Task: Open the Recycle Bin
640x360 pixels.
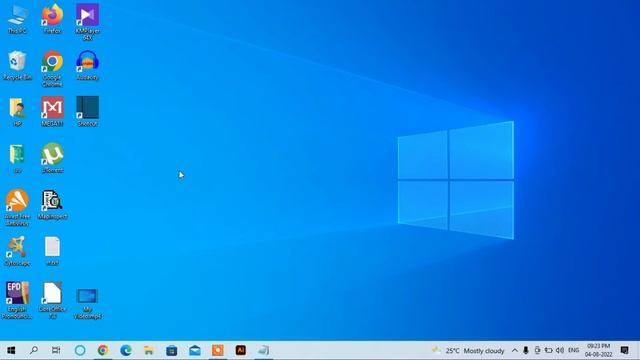Action: coord(17,65)
